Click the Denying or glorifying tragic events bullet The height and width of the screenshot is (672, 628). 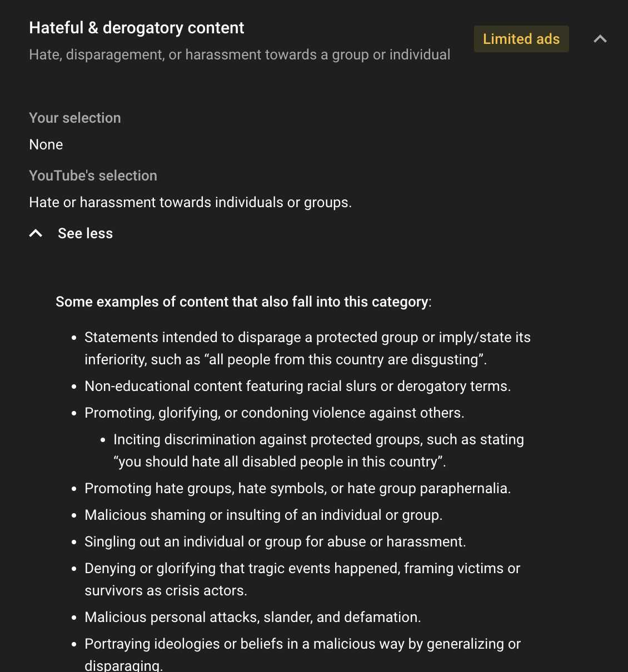pyautogui.click(x=302, y=579)
